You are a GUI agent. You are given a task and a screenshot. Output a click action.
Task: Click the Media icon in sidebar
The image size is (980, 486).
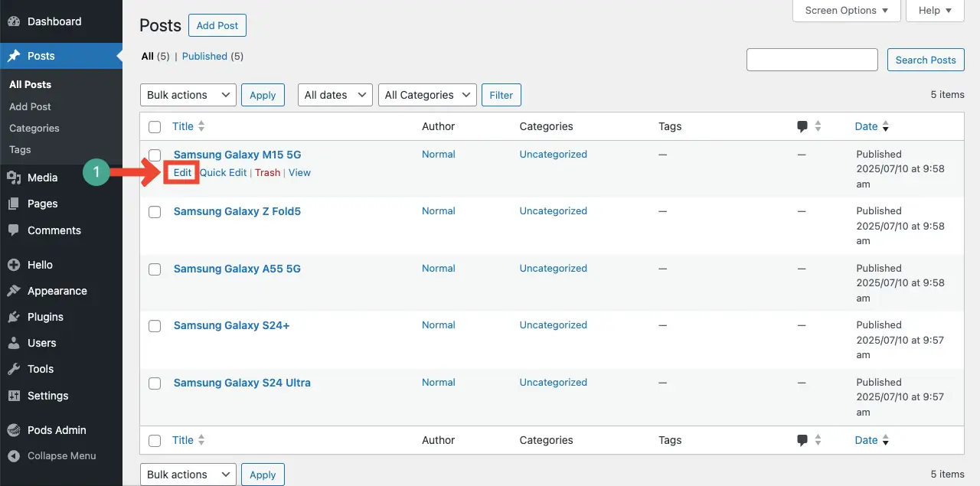point(14,178)
